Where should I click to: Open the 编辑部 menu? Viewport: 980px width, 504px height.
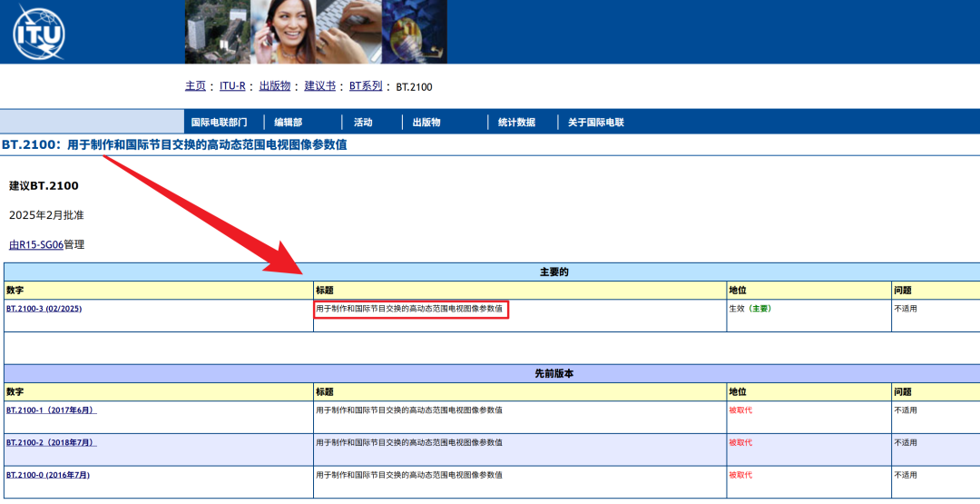point(289,123)
